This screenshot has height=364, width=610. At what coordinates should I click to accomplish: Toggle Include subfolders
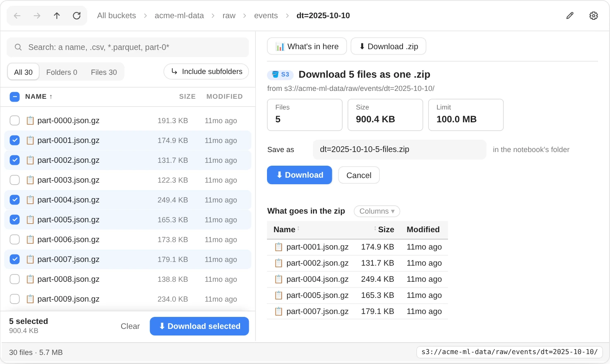pos(206,71)
